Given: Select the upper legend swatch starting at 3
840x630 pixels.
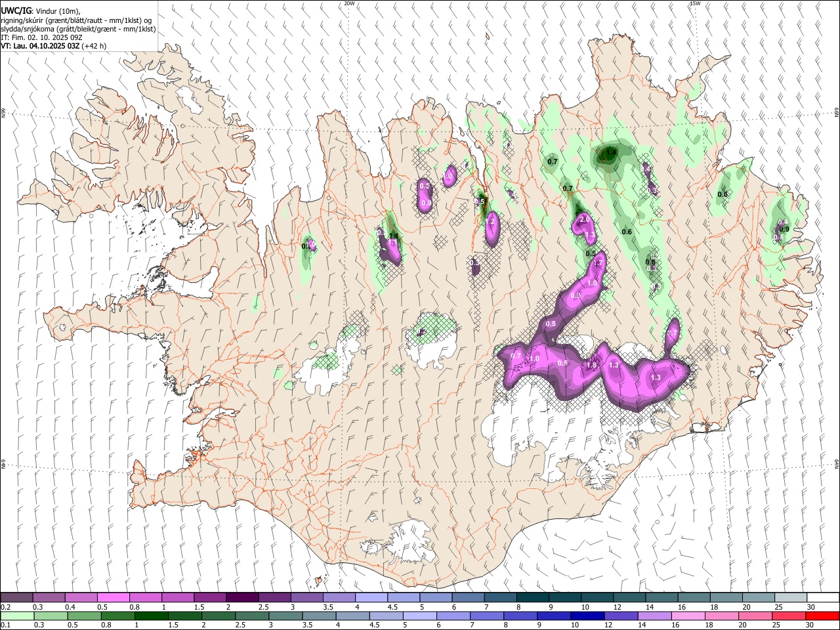Looking at the screenshot, I should click(306, 598).
